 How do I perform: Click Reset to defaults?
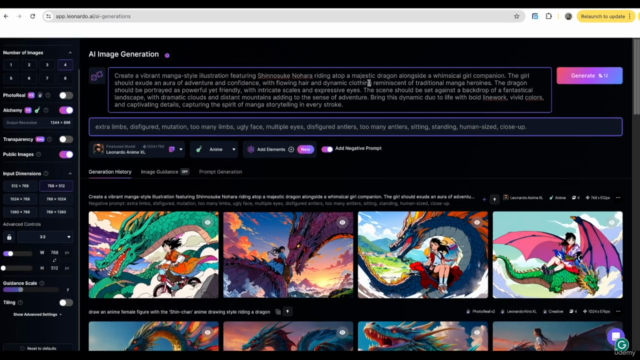point(38,349)
